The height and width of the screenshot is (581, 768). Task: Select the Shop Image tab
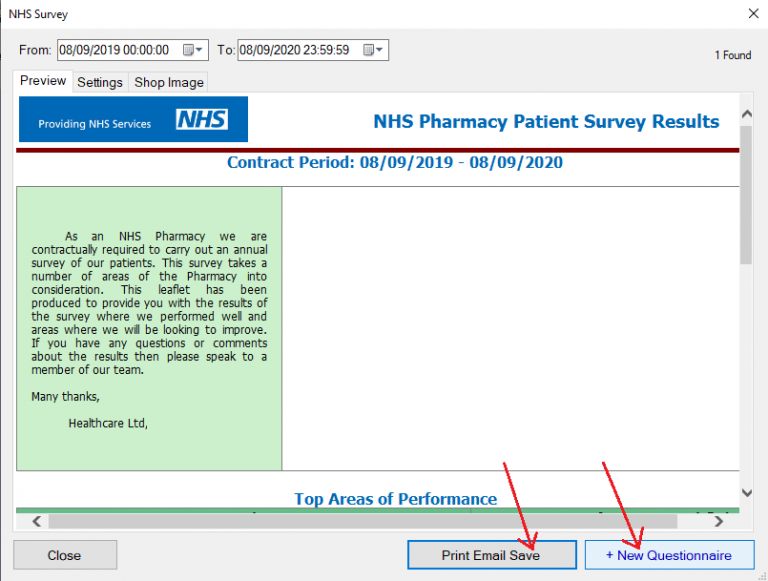point(169,82)
